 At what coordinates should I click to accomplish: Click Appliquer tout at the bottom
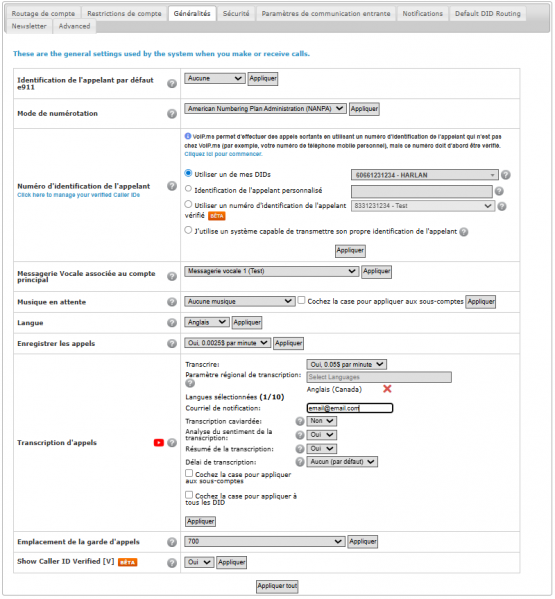pos(277,586)
